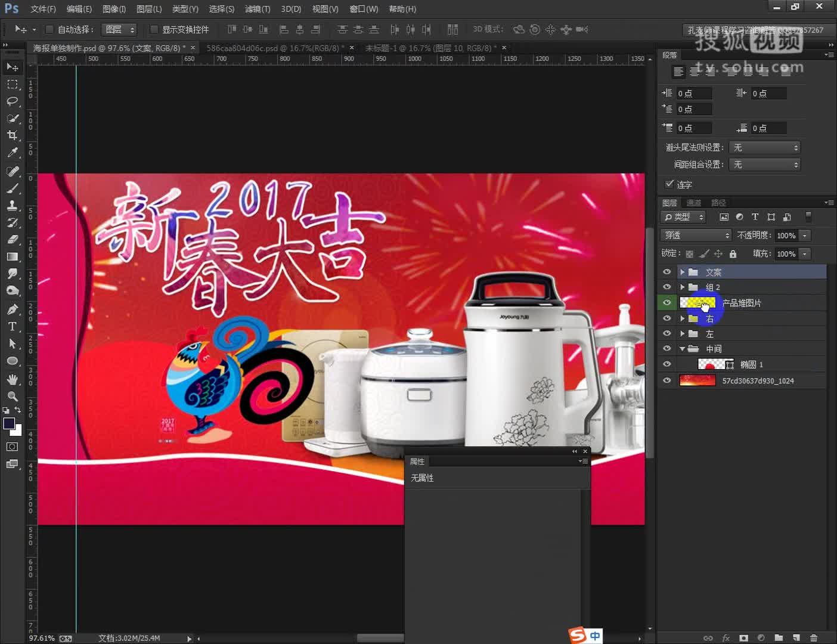
Task: Create a new group folder icon
Action: (x=779, y=637)
